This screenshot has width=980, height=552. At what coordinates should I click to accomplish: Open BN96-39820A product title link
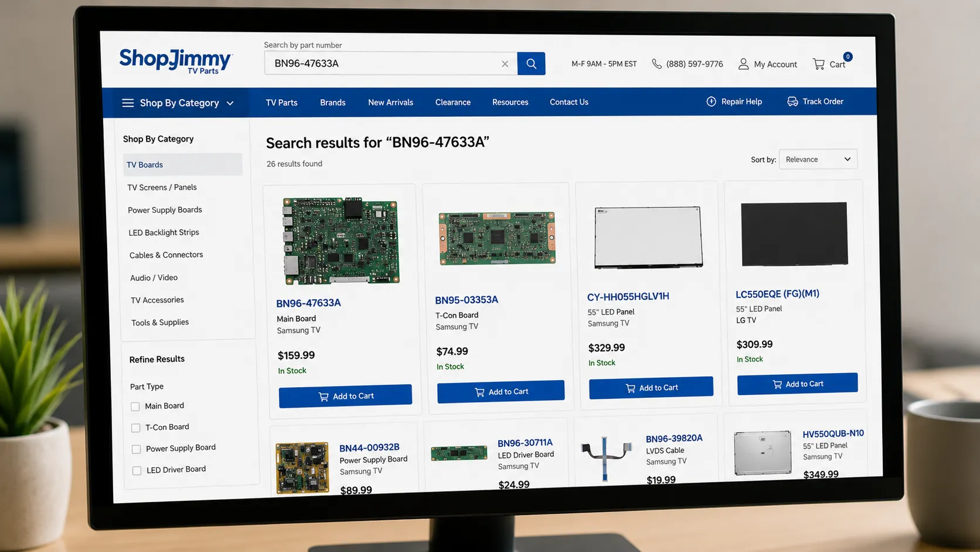click(674, 438)
